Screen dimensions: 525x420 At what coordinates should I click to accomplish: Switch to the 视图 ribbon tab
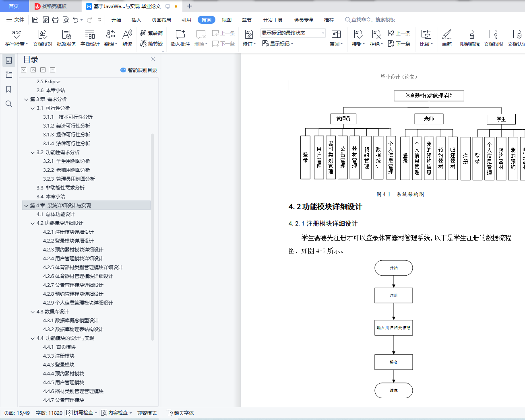click(227, 20)
